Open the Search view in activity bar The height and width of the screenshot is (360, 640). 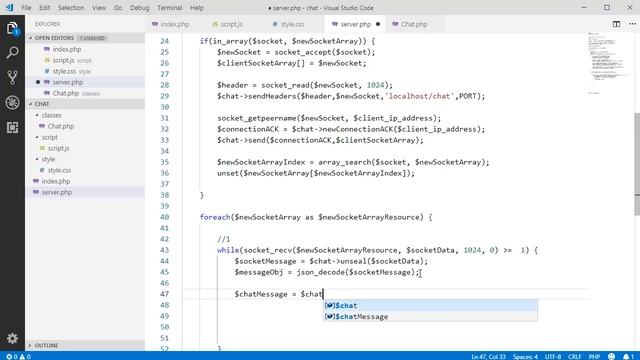coord(12,53)
